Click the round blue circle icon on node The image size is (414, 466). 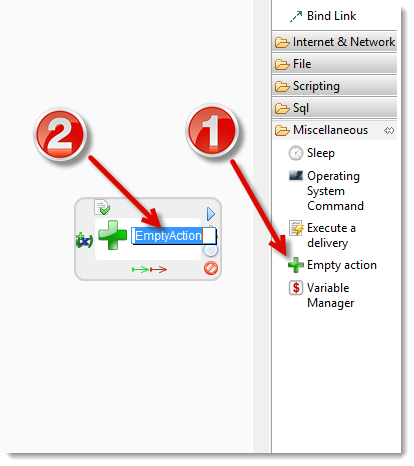(x=210, y=250)
